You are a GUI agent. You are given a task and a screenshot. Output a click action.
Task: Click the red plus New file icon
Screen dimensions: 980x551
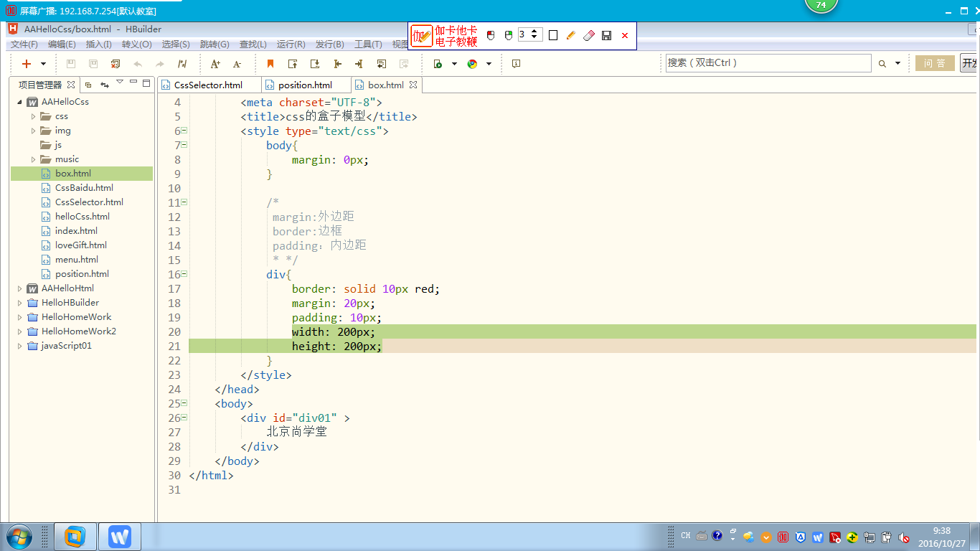click(x=27, y=64)
